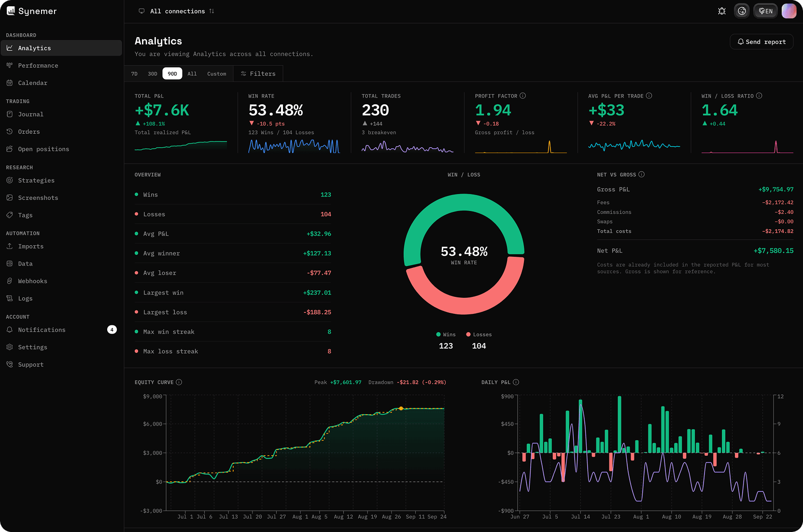The image size is (803, 532).
Task: Open Webhooks via its sidebar icon
Action: (x=10, y=281)
